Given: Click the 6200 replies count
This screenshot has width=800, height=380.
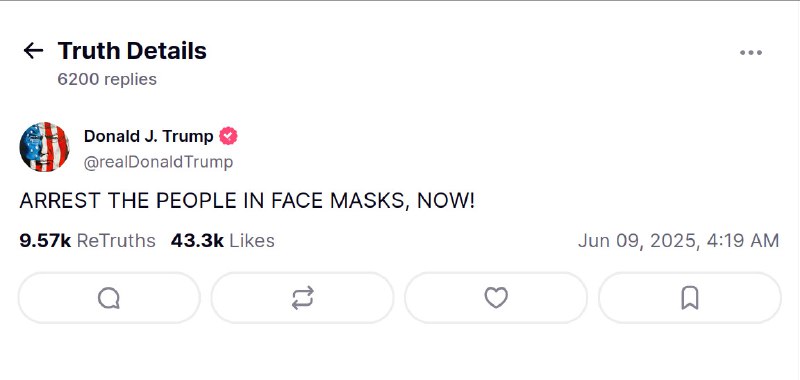Looking at the screenshot, I should (x=107, y=79).
